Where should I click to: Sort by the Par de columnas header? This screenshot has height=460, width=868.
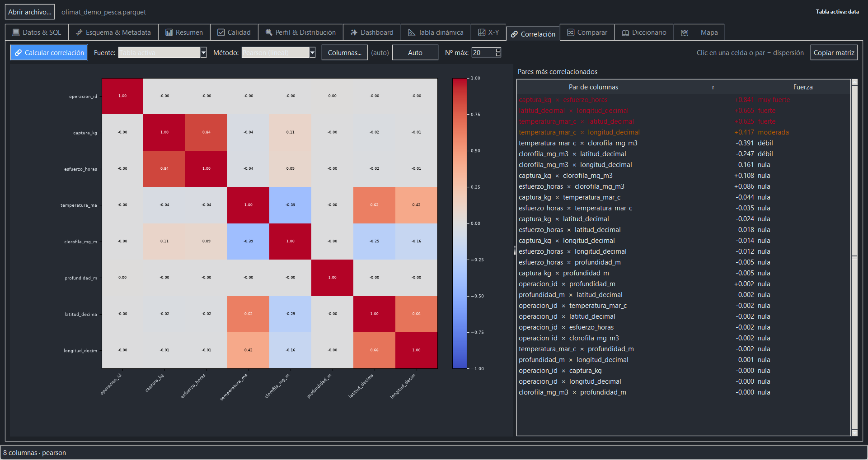click(x=593, y=87)
